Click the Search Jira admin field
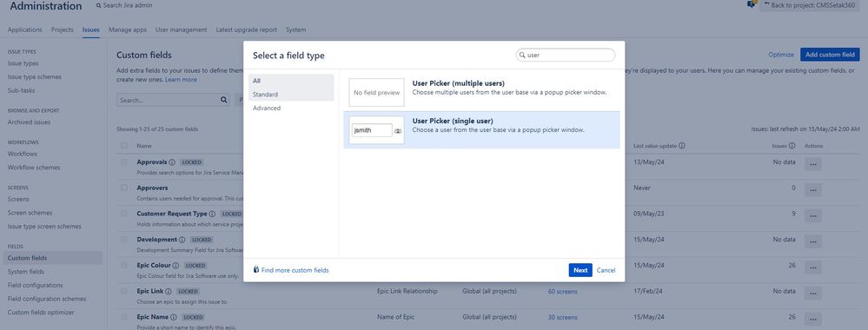 [128, 5]
